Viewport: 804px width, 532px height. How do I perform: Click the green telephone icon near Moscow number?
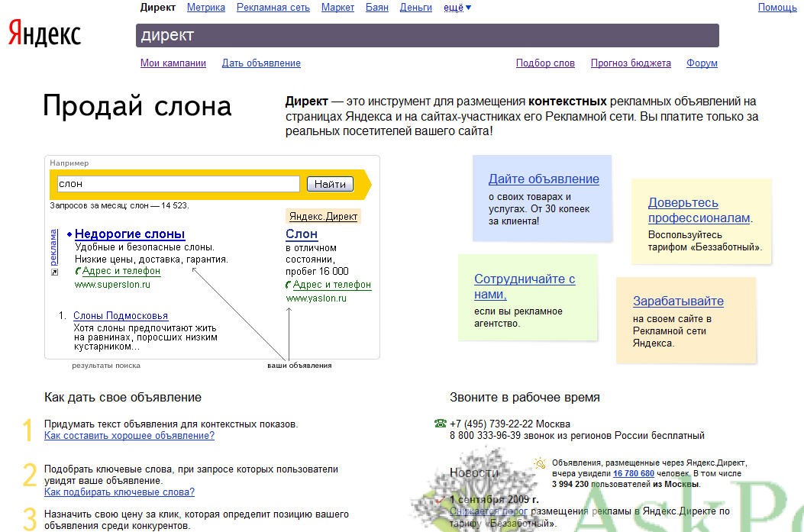pos(440,424)
